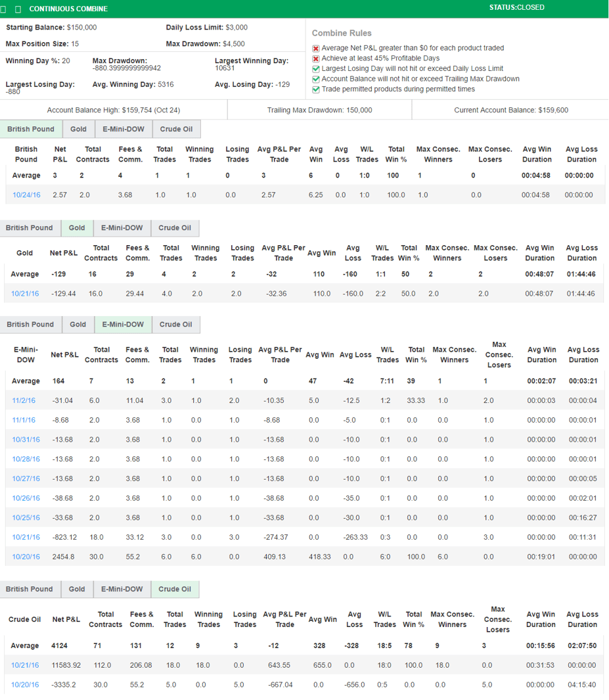Screen dimensions: 609x700
Task: Select the highlighted E-Mini-DOW tab
Action: (123, 325)
